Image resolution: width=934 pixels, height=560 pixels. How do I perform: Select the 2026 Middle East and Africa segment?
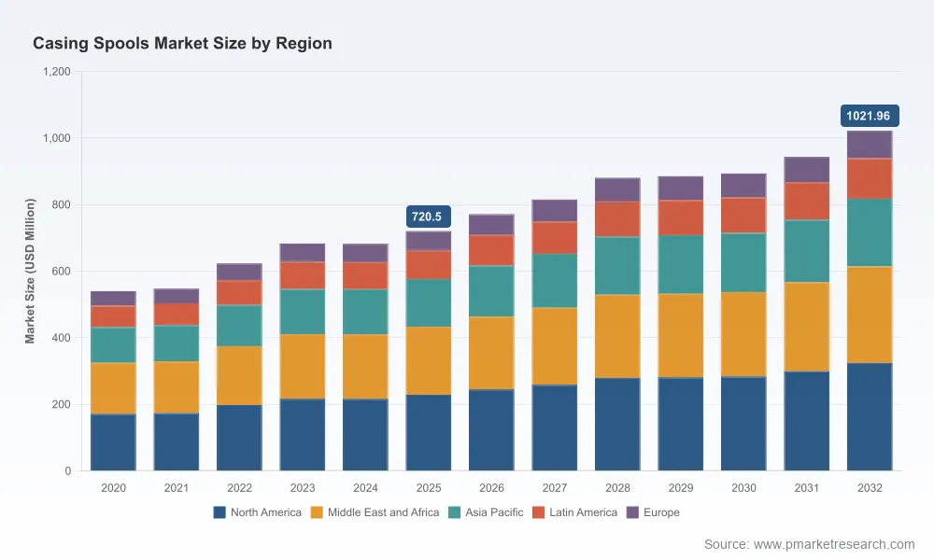pyautogui.click(x=491, y=354)
